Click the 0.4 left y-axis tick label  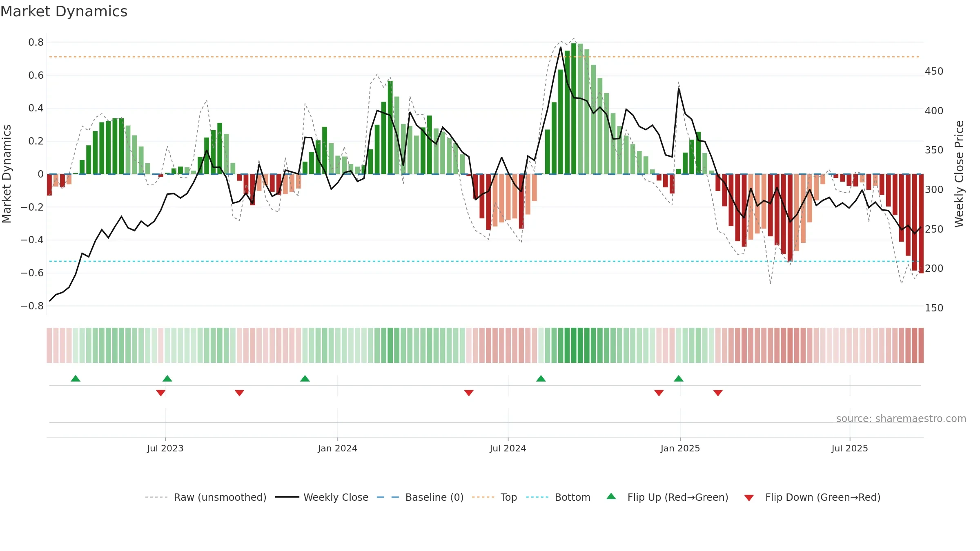tap(36, 108)
